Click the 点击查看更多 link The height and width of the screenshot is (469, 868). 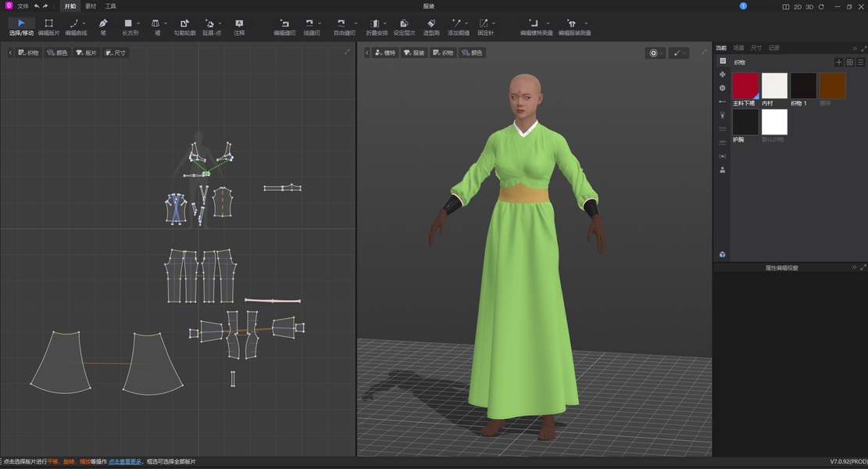tap(125, 462)
